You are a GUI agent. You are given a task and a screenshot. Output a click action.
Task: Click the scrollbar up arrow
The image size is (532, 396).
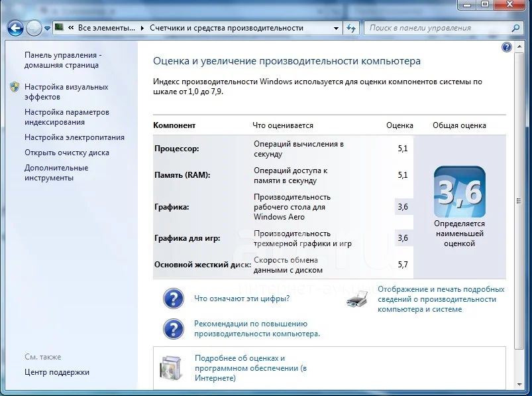519,46
